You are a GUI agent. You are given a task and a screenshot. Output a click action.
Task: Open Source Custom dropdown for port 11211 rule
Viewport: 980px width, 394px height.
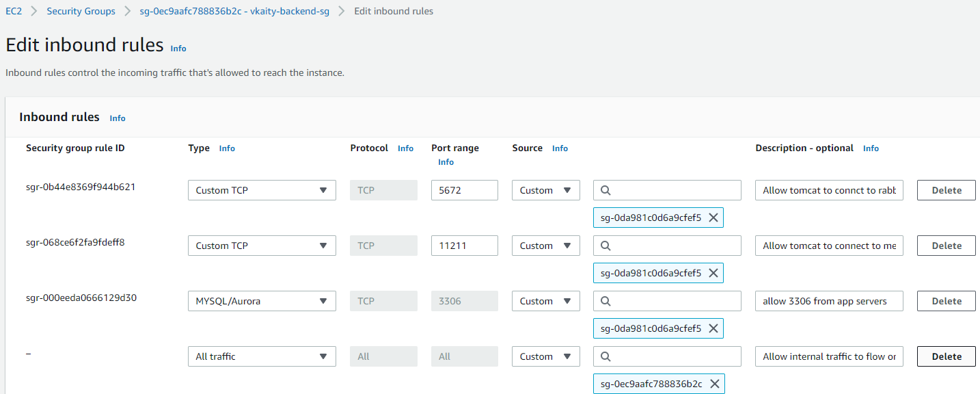tap(545, 246)
